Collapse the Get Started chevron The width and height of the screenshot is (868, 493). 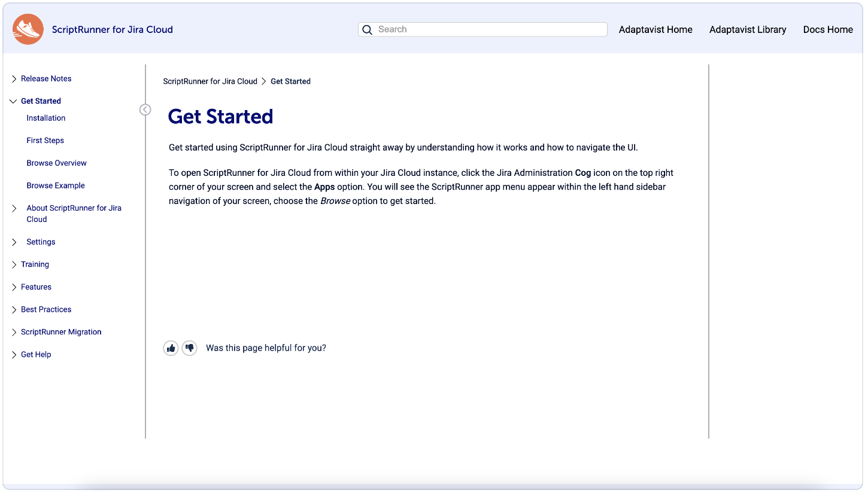point(14,101)
